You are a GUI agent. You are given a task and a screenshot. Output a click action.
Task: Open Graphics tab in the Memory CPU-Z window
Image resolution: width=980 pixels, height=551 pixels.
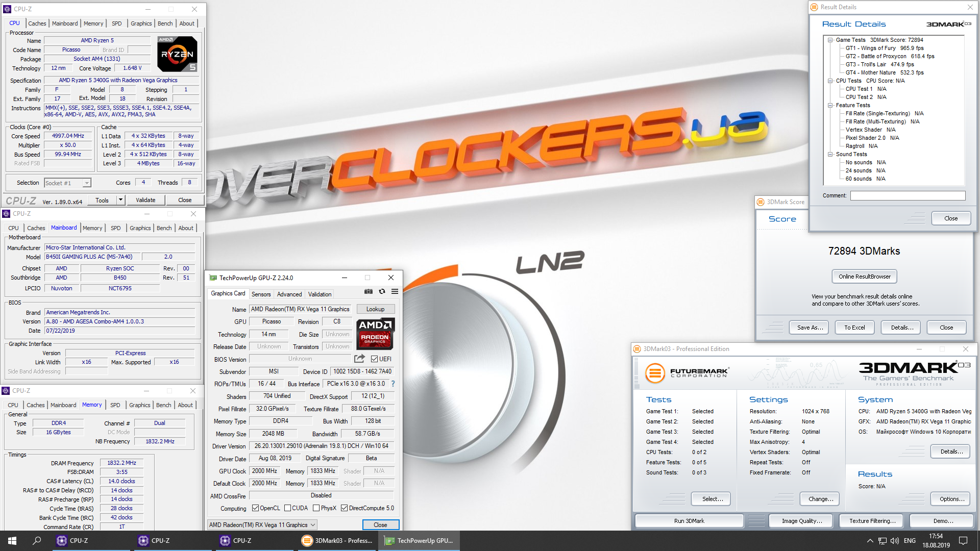click(140, 405)
